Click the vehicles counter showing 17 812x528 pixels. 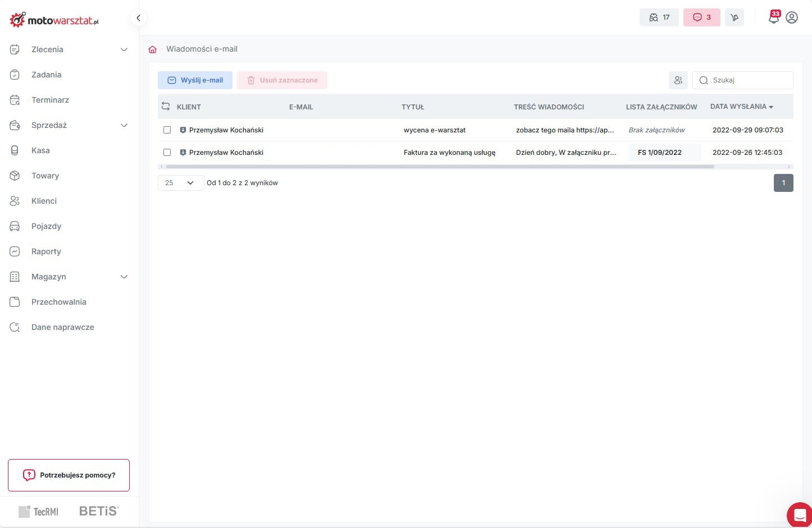point(659,17)
